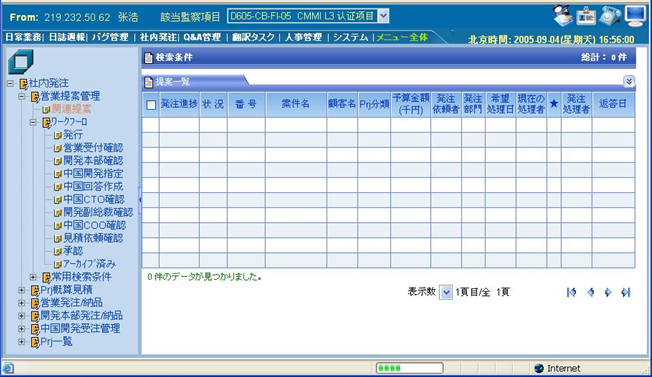Click the telephone icon in header
This screenshot has height=377, width=652.
click(x=610, y=16)
